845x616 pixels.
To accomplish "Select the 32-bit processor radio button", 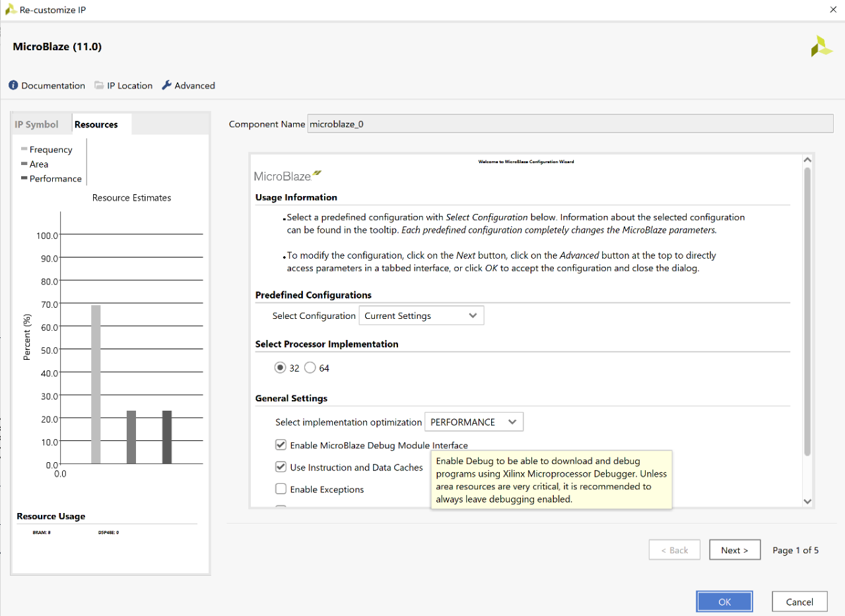I will click(281, 368).
